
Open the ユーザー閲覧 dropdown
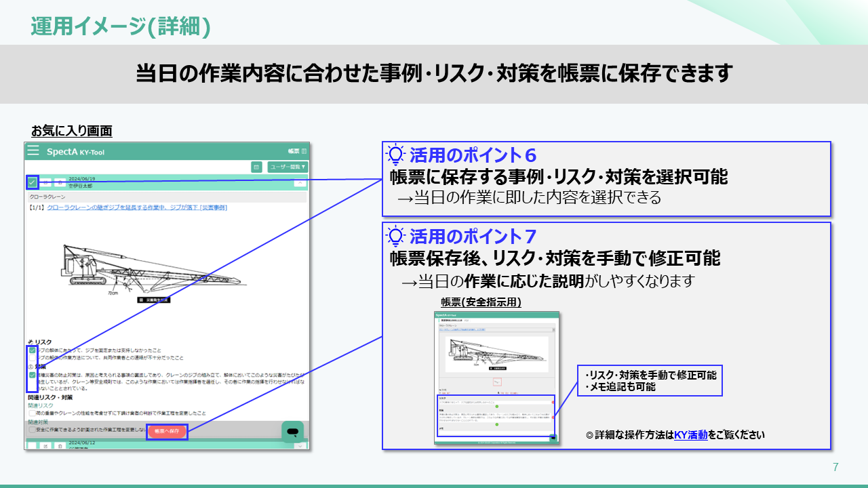pyautogui.click(x=288, y=167)
